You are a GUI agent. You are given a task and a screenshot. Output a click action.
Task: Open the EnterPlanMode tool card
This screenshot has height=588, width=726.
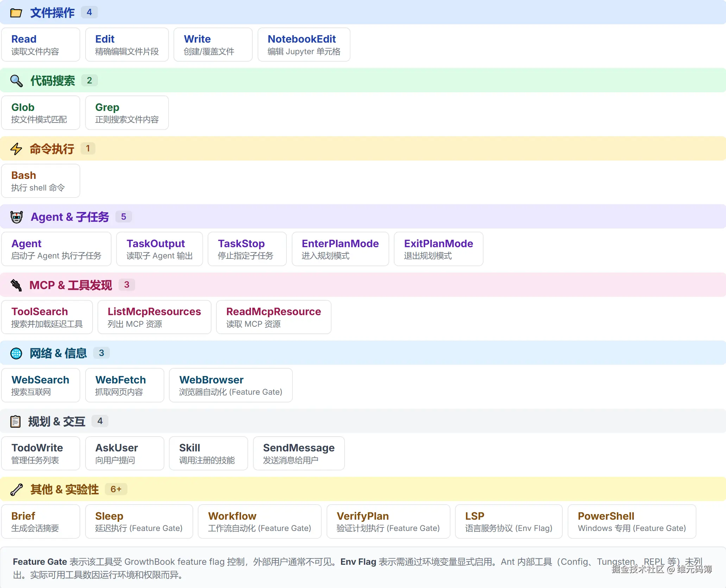click(x=340, y=249)
